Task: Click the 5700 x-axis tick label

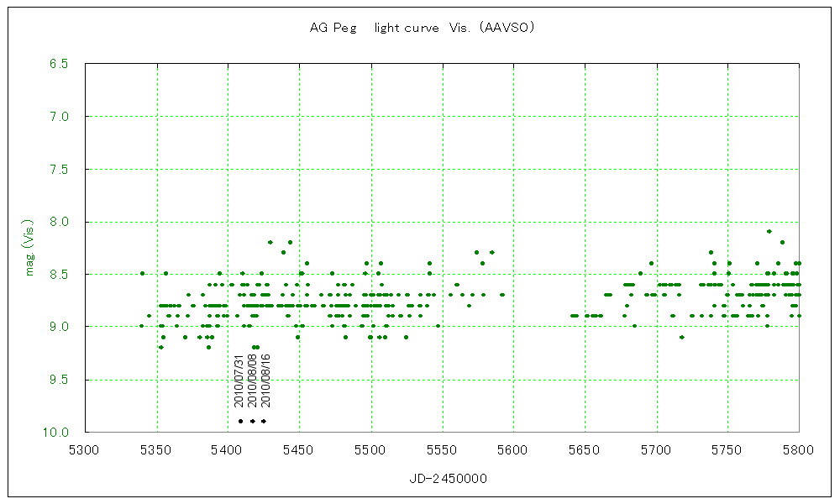Action: [656, 449]
